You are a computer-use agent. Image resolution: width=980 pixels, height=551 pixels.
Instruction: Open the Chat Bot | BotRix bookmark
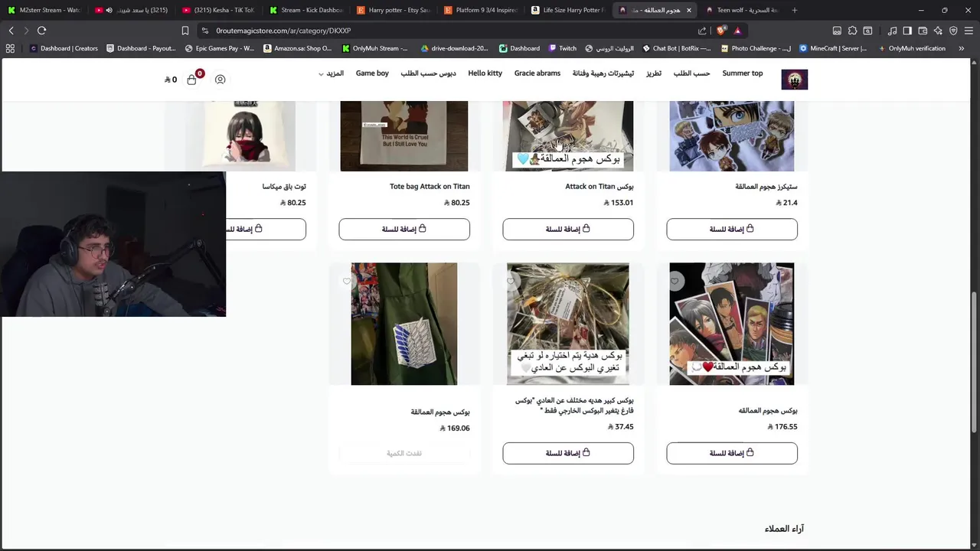coord(676,48)
